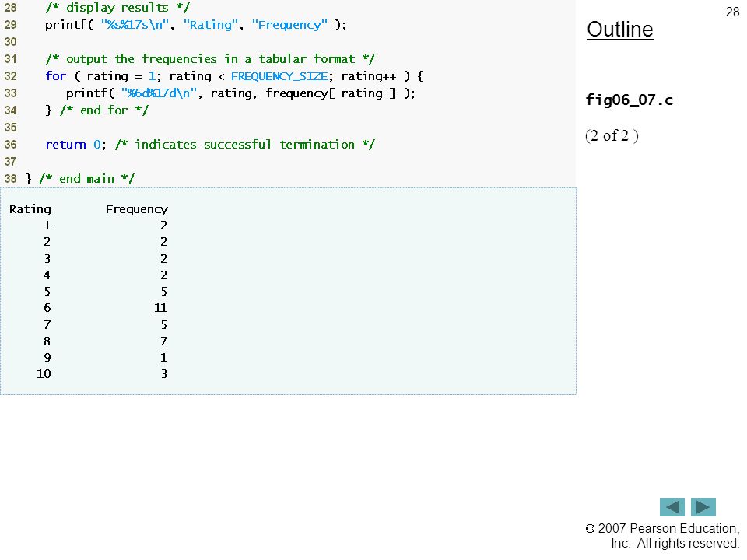The height and width of the screenshot is (560, 747).
Task: Click the "Rating" string literal on line 29
Action: [x=211, y=25]
